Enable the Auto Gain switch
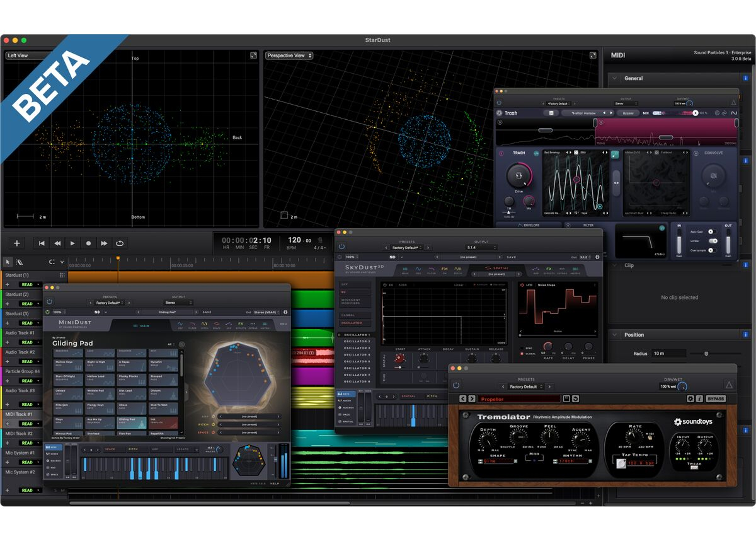The height and width of the screenshot is (546, 756). [x=713, y=232]
